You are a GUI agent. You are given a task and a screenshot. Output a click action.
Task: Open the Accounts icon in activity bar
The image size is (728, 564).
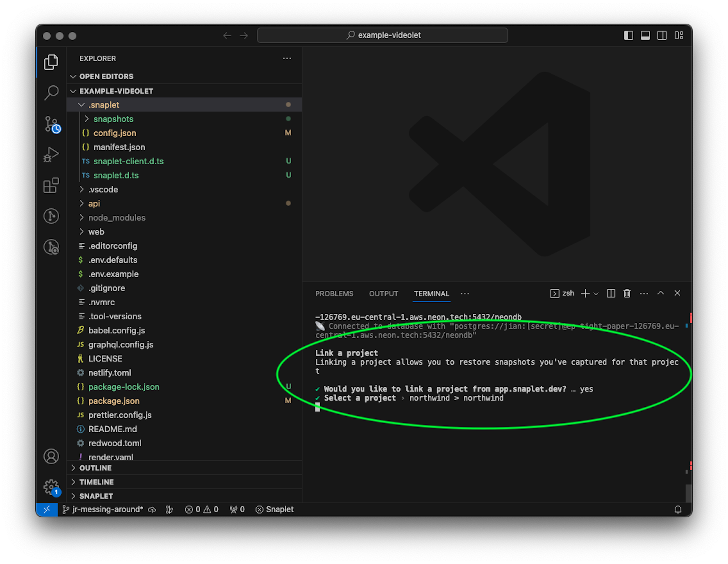[x=51, y=456]
